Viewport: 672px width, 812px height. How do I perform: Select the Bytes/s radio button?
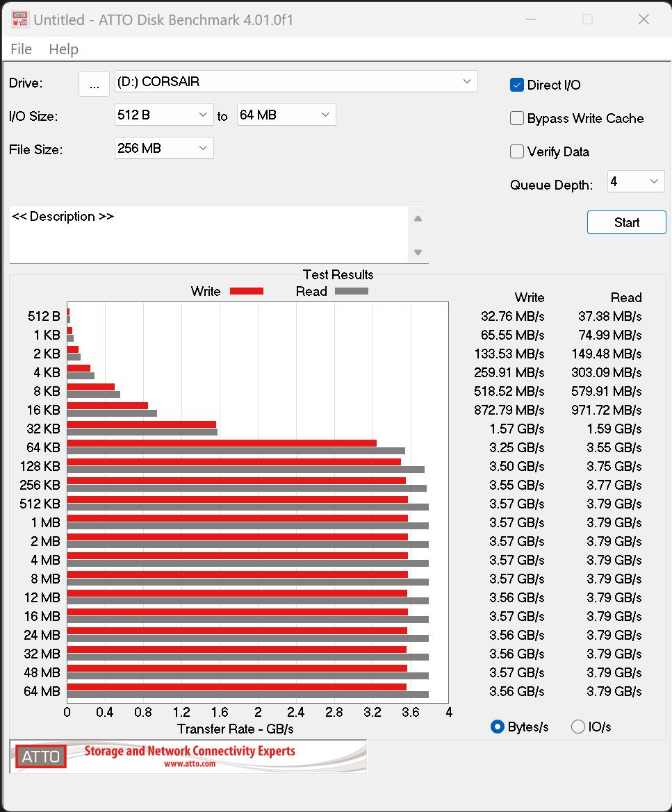(x=497, y=727)
